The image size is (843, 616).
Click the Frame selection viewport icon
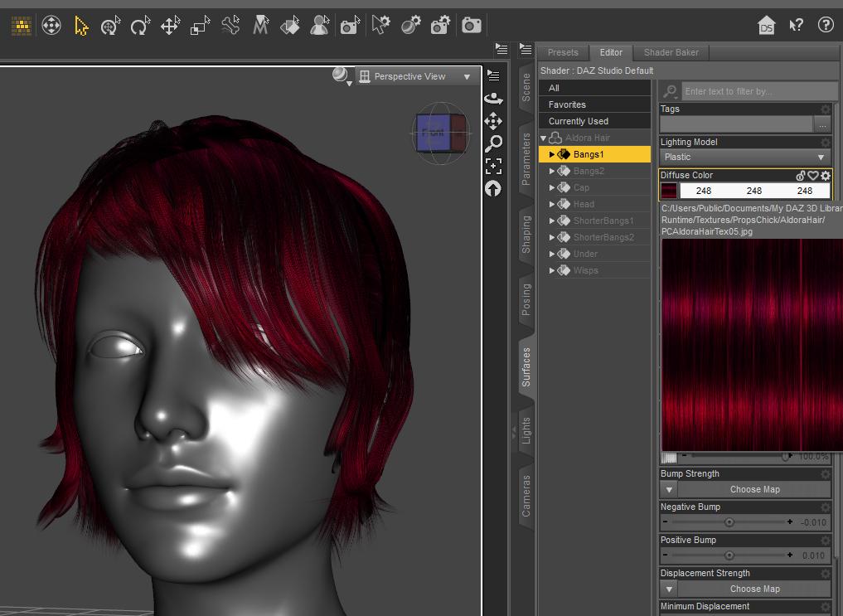click(x=493, y=166)
